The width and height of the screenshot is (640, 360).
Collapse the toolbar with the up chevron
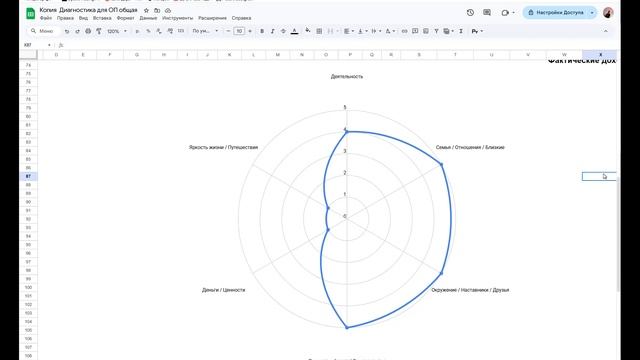(x=605, y=31)
